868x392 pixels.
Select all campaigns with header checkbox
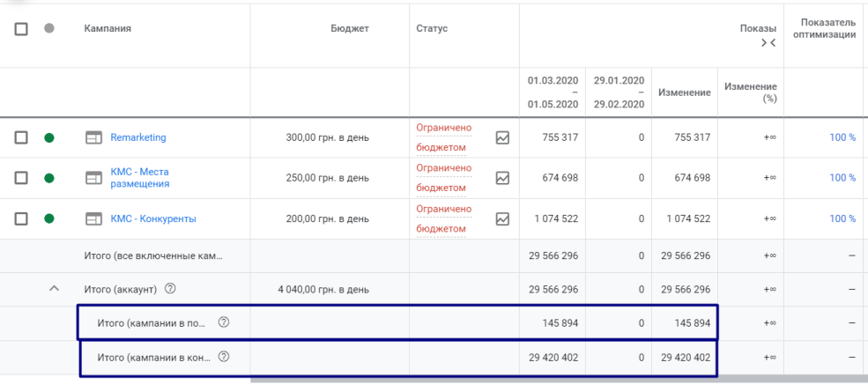pyautogui.click(x=22, y=28)
